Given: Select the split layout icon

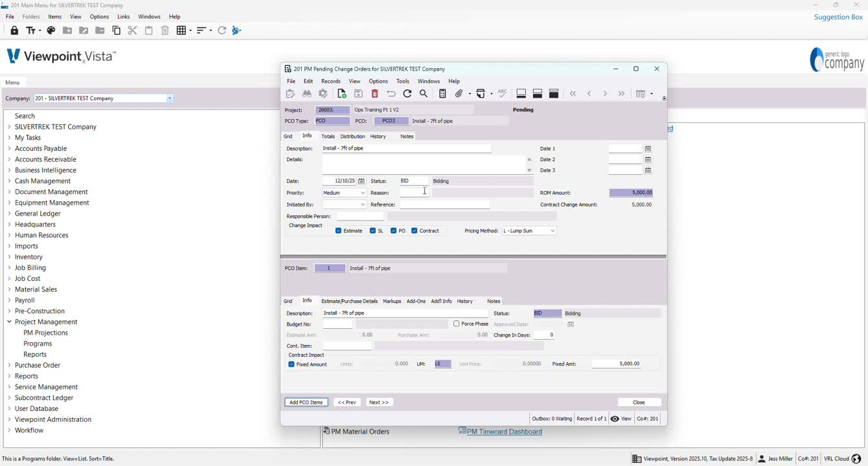Looking at the screenshot, I should (x=537, y=94).
